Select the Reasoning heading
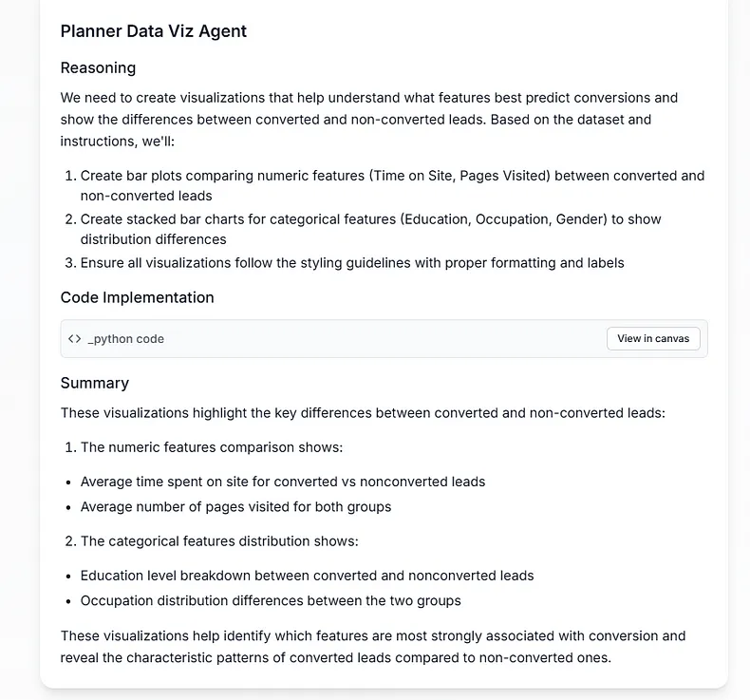 (98, 68)
